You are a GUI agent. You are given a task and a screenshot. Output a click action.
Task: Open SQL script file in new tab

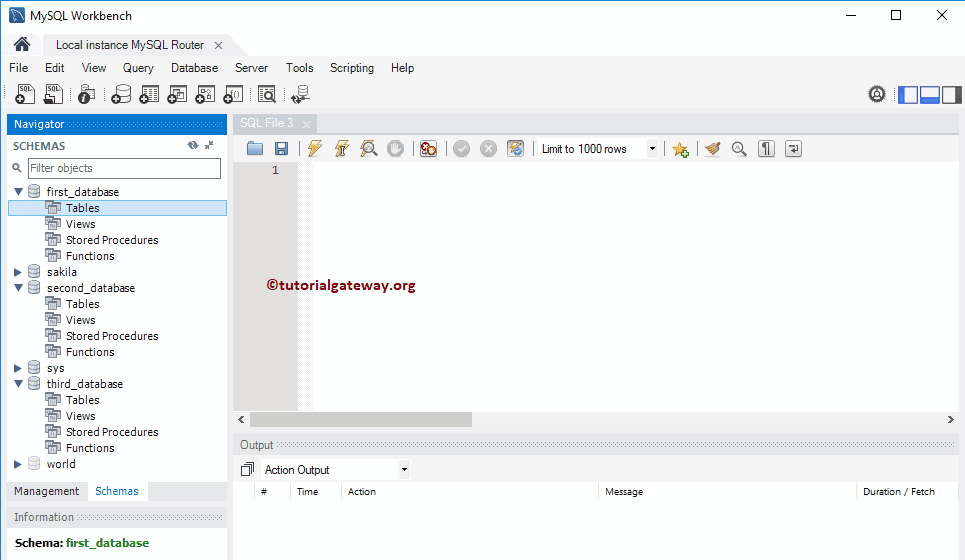(x=54, y=94)
